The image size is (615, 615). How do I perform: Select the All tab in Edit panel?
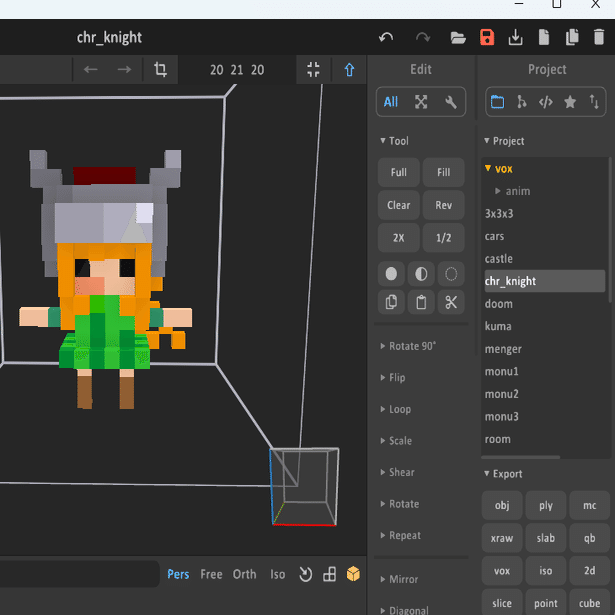[x=391, y=102]
